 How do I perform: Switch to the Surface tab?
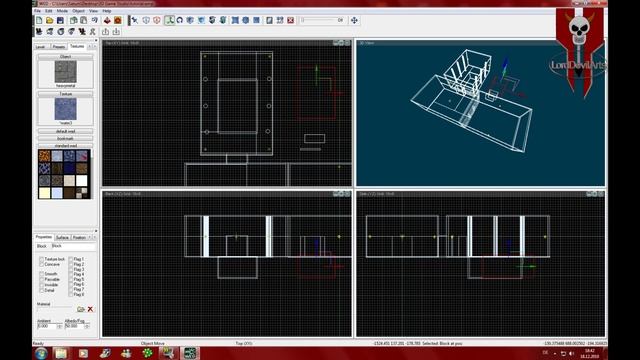point(62,237)
